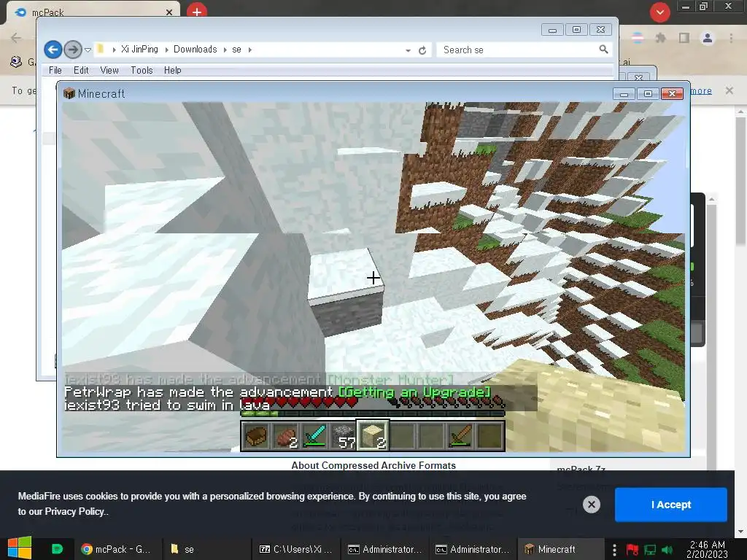Open Explorer recent locations dropdown arrow
This screenshot has height=560, width=747.
pos(88,50)
